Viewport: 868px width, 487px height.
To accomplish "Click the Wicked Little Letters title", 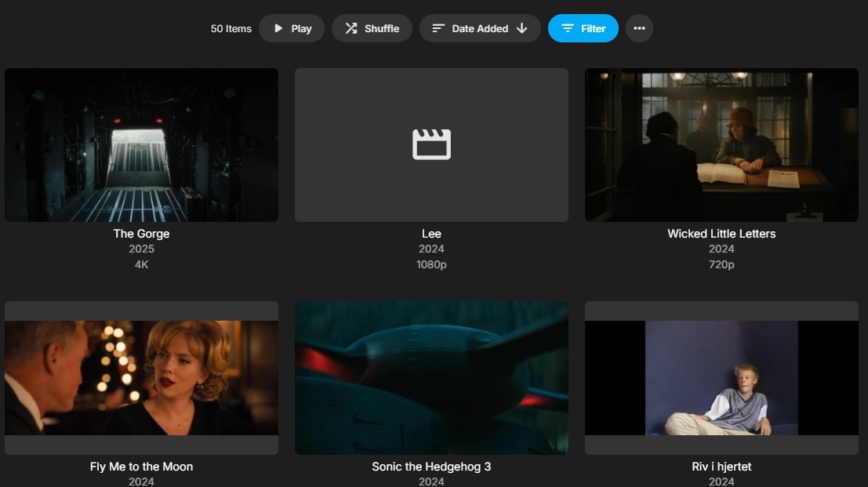I will point(722,234).
